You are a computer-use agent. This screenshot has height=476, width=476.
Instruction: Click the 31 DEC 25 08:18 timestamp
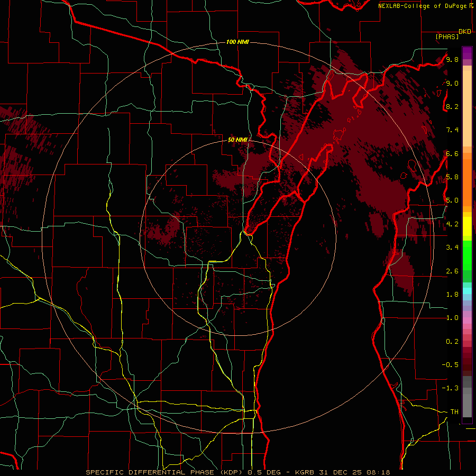(354, 472)
